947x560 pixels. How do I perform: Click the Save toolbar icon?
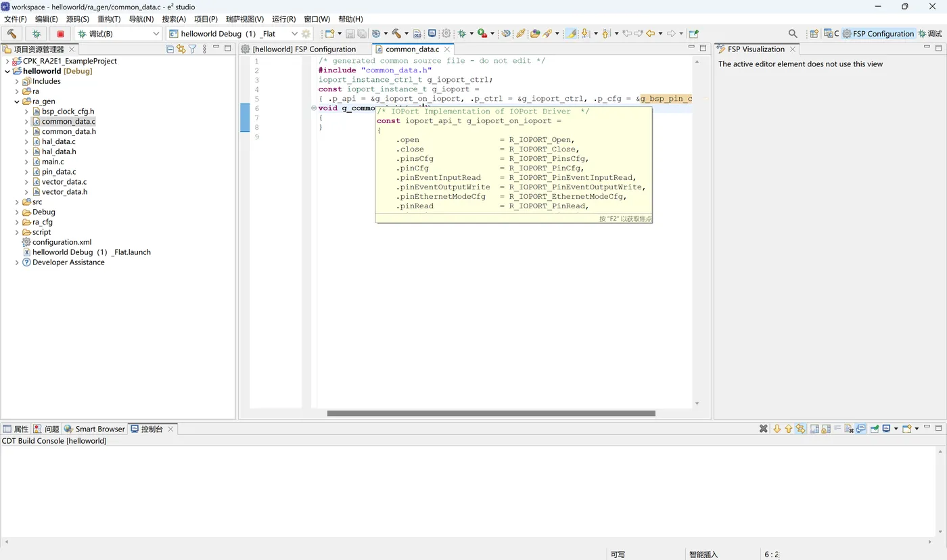350,33
